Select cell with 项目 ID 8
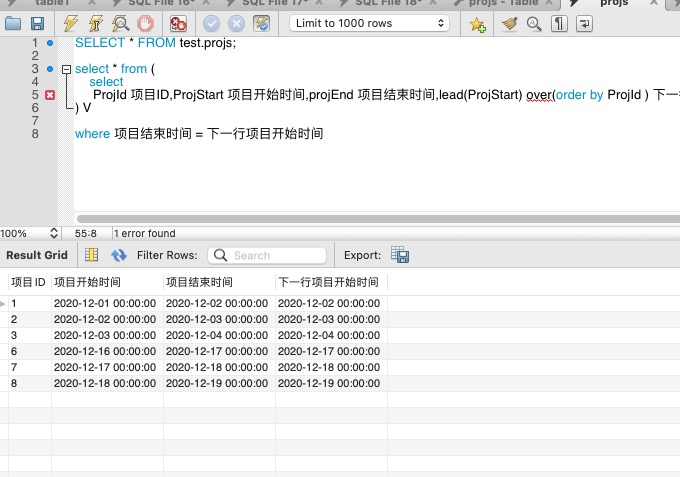The image size is (680, 477). 29,383
